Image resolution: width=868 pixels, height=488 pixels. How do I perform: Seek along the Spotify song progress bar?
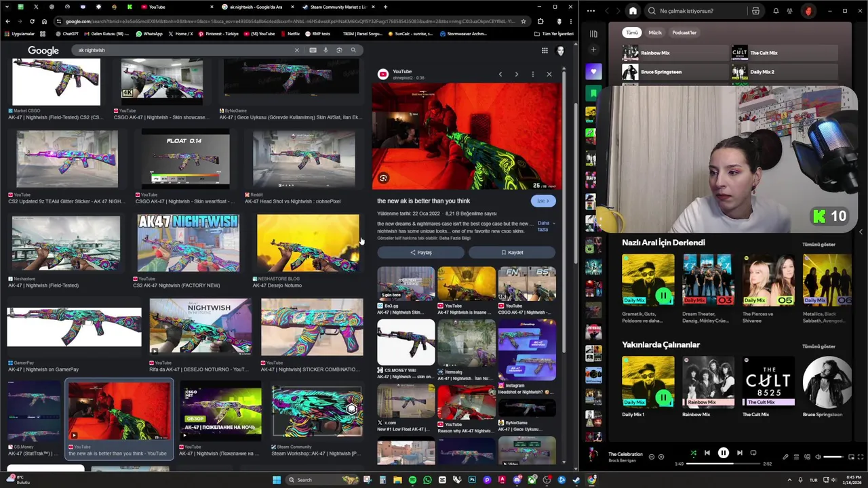[x=723, y=464]
